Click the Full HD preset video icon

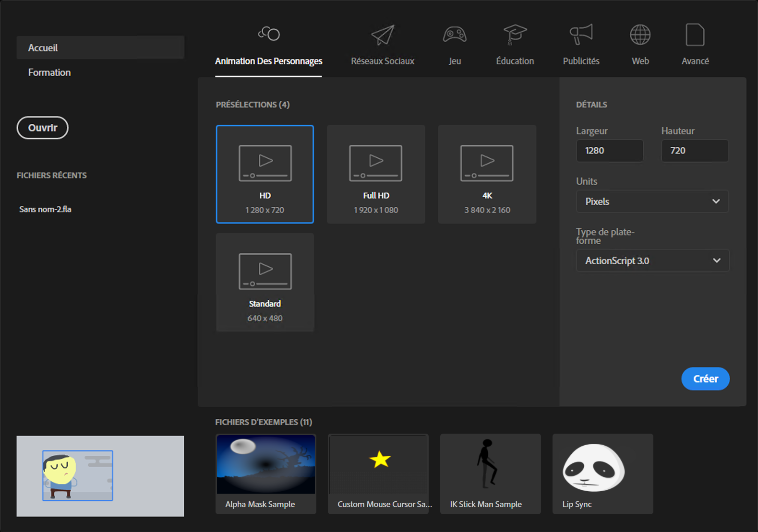pyautogui.click(x=376, y=163)
